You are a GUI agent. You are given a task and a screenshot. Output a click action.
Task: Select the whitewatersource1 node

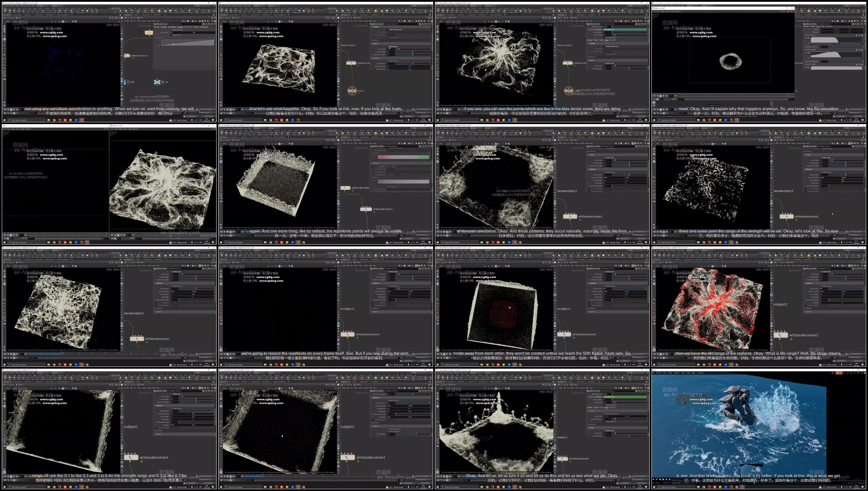pyautogui.click(x=127, y=55)
